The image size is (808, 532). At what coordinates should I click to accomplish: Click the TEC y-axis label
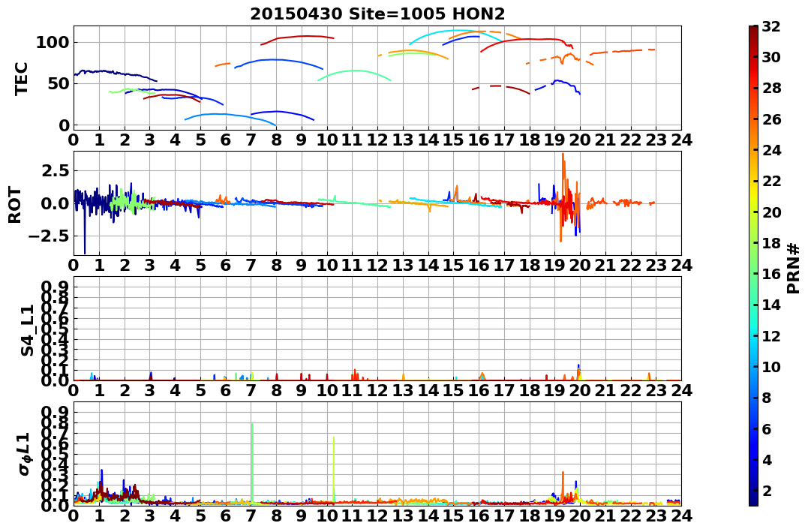21,78
